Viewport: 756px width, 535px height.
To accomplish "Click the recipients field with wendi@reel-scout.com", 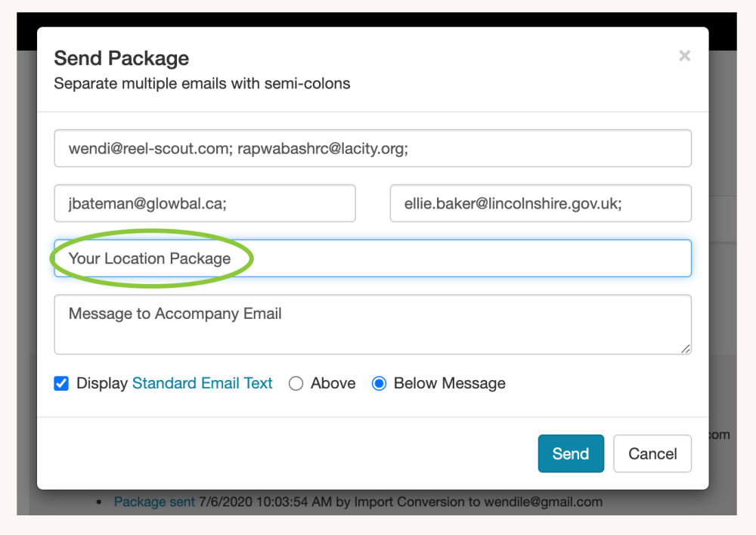I will coord(373,148).
